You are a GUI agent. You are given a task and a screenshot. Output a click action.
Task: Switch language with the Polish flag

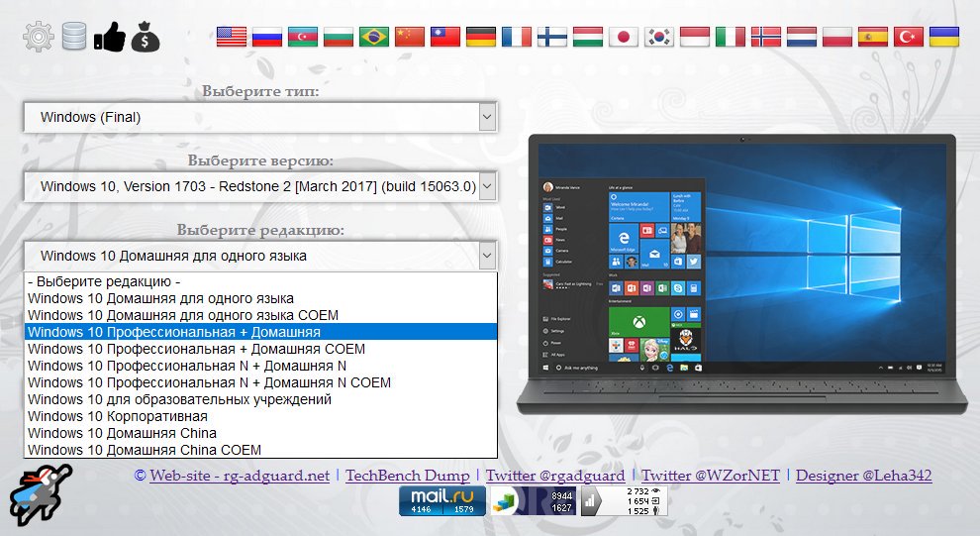point(836,37)
